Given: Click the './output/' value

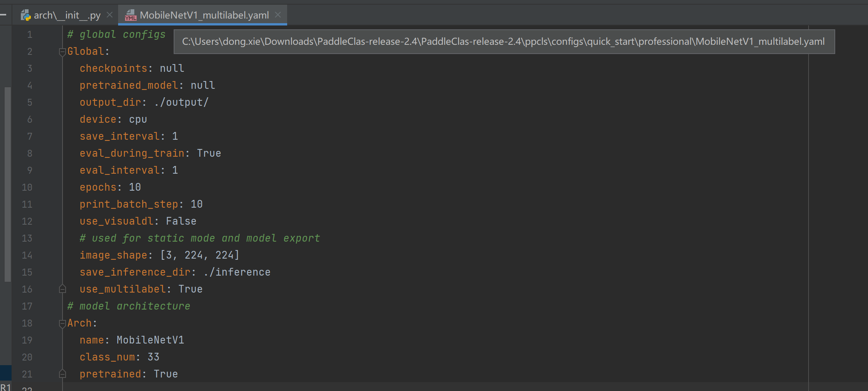Looking at the screenshot, I should click(x=181, y=102).
